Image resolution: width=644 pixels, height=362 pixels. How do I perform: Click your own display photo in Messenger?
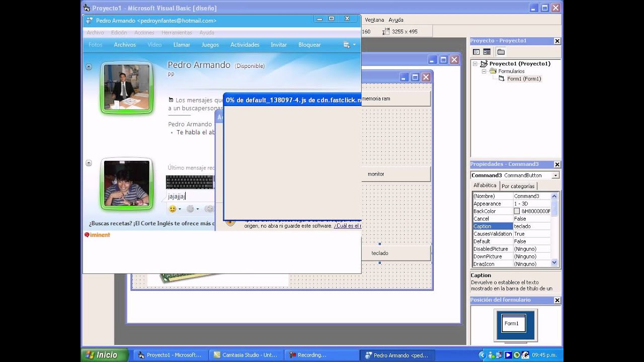(x=126, y=184)
